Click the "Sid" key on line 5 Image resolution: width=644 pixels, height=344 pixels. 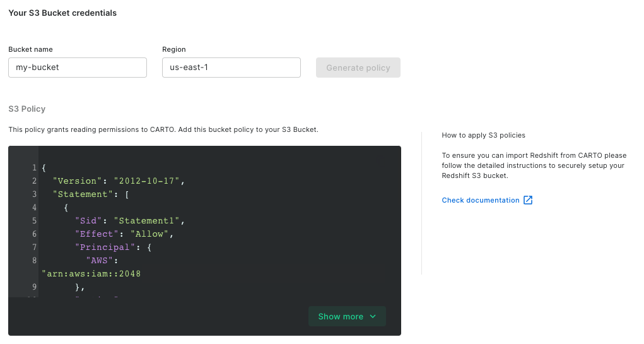point(88,221)
